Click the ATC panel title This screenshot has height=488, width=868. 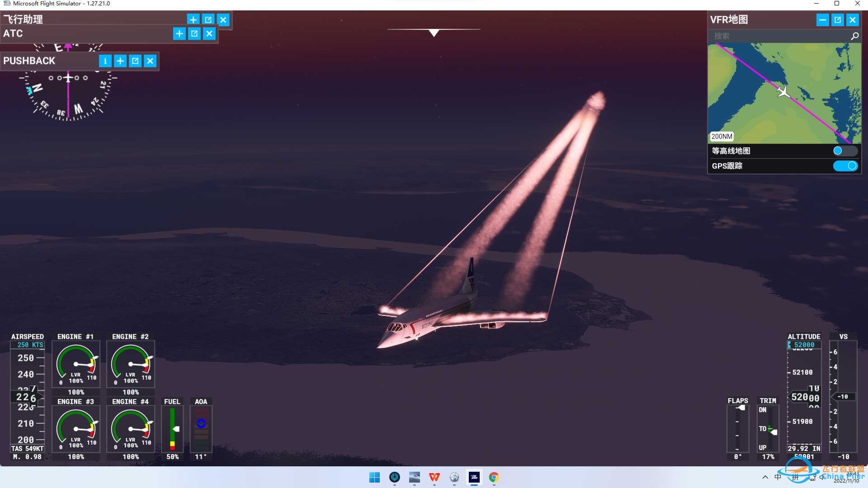click(x=13, y=33)
